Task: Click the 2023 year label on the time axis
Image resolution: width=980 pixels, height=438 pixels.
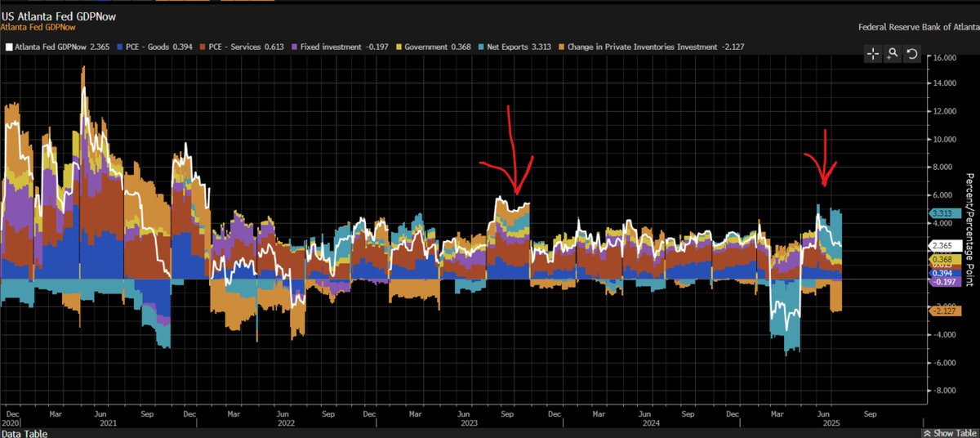Action: tap(469, 422)
